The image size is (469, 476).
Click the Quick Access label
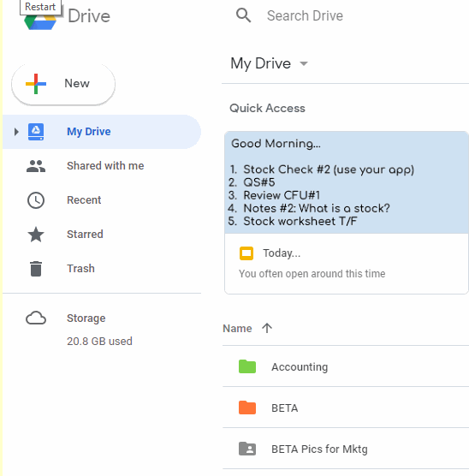pyautogui.click(x=267, y=108)
